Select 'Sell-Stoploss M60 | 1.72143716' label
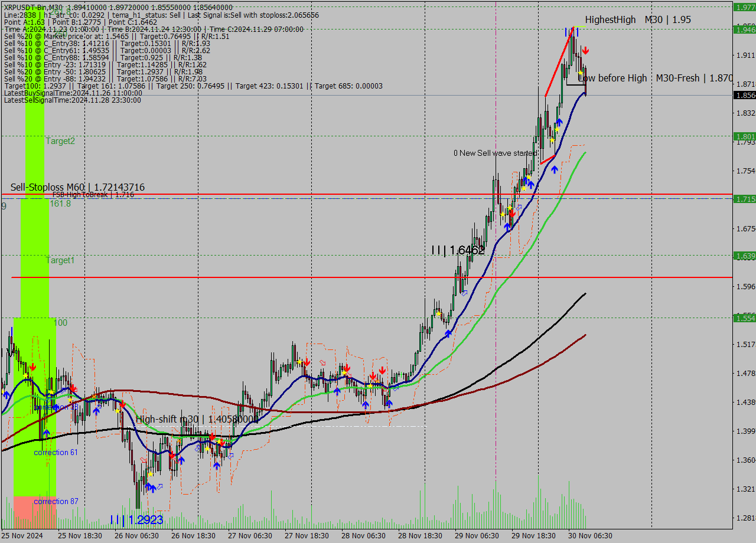The width and height of the screenshot is (756, 543). (x=77, y=188)
